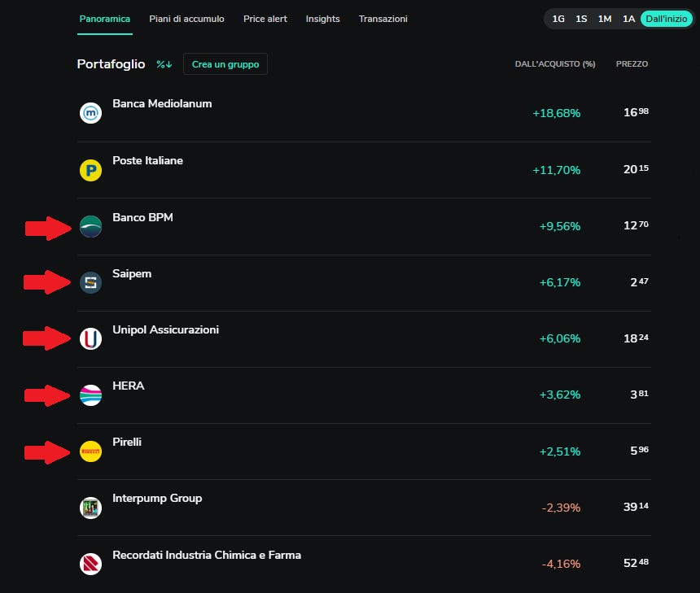The width and height of the screenshot is (700, 593).
Task: Open the Piani di accumulo tab
Action: pos(186,19)
